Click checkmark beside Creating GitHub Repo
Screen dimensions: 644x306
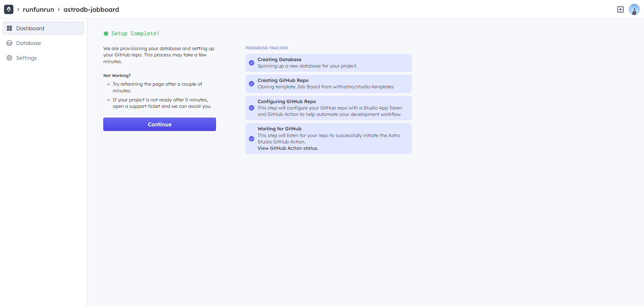point(252,84)
